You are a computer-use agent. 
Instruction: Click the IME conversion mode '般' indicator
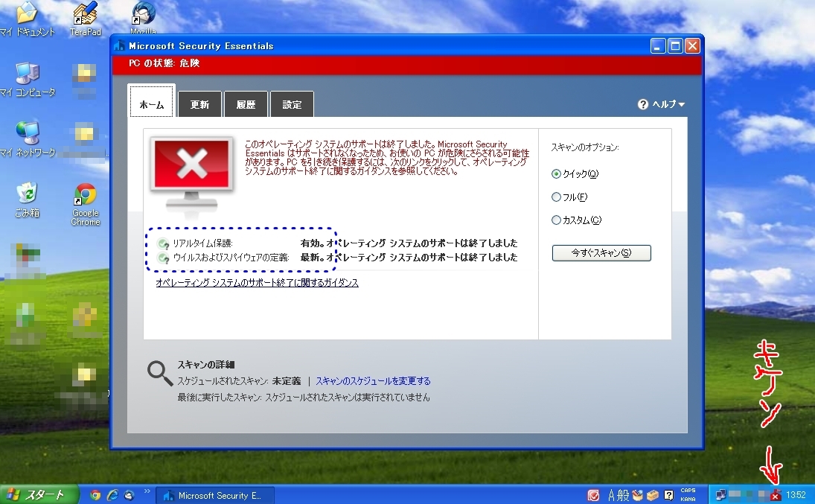coord(623,495)
